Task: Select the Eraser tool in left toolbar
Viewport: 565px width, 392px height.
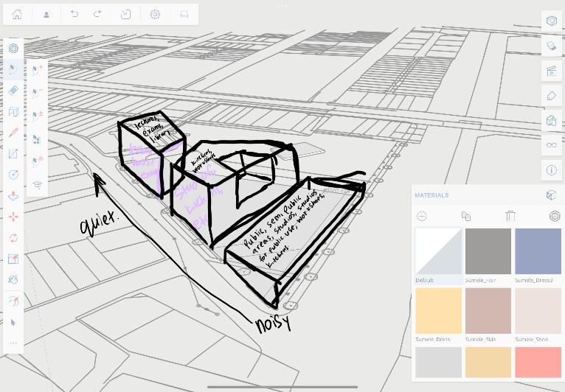Action: [x=13, y=90]
